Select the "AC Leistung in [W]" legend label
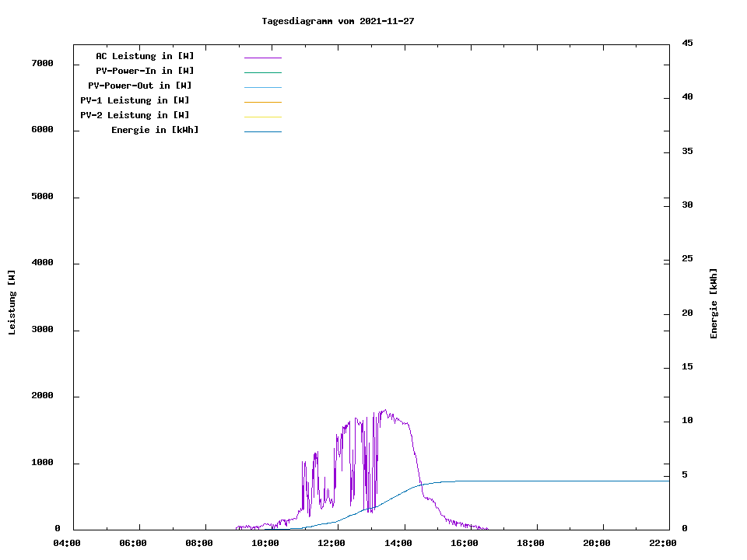747x560 pixels. (x=145, y=56)
